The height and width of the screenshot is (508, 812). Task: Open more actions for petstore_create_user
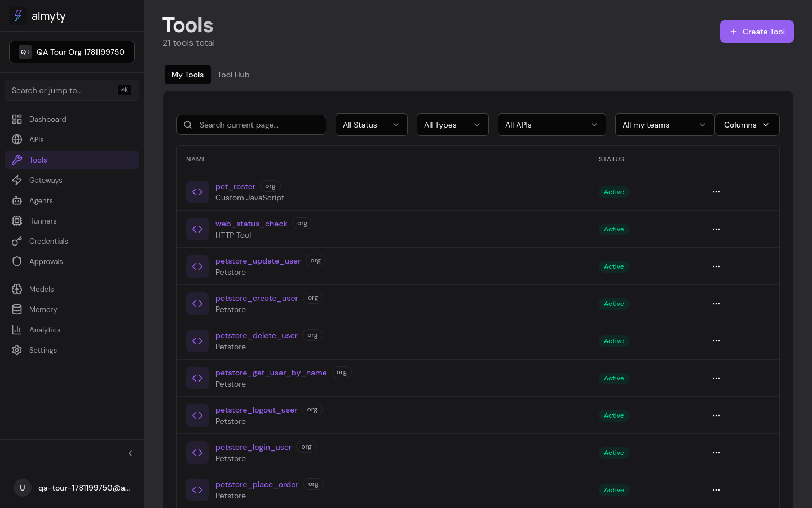click(716, 304)
